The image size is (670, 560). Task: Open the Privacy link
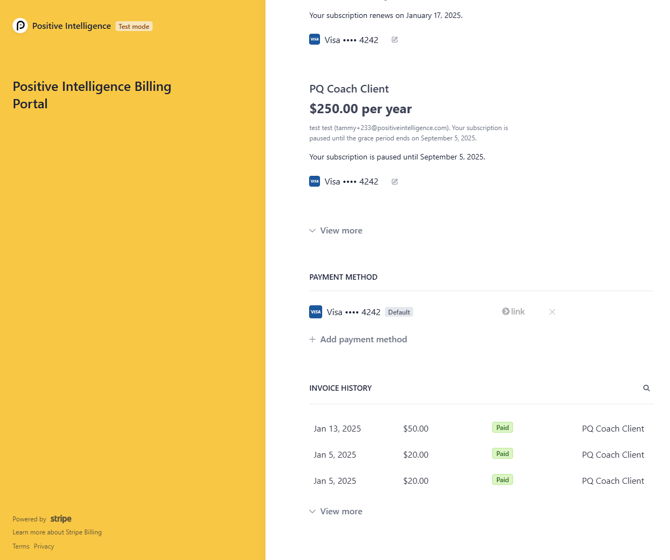(44, 546)
